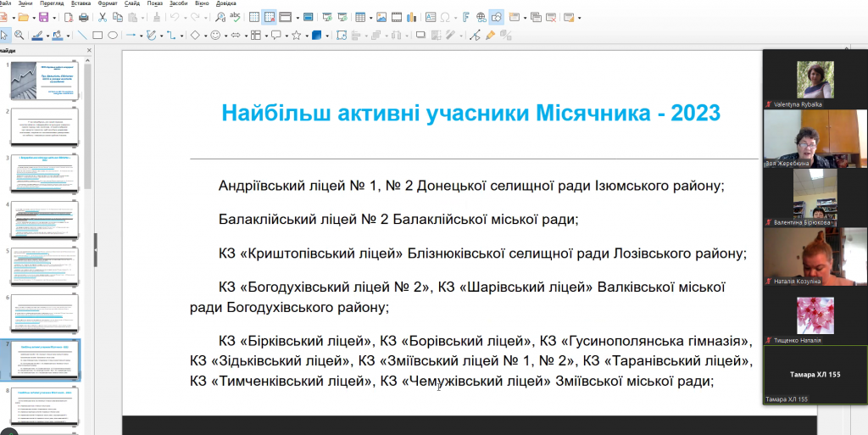Open the Зміни menu
This screenshot has height=435, width=868.
point(25,3)
